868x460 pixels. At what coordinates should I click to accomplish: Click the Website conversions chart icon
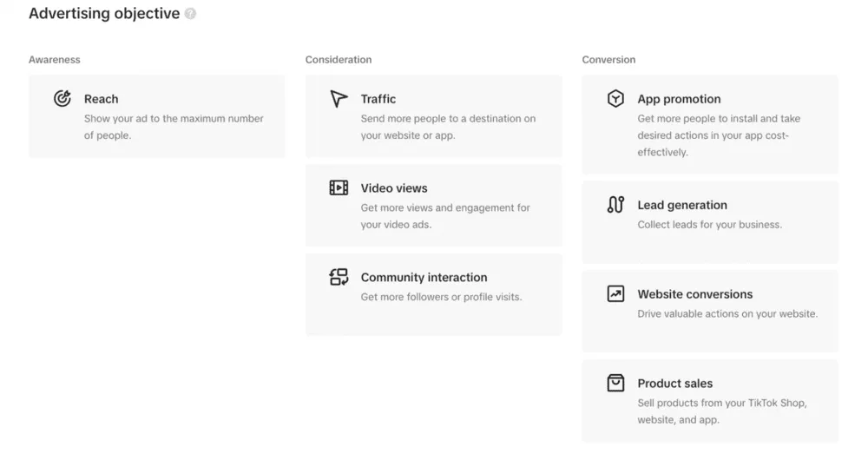pos(615,294)
